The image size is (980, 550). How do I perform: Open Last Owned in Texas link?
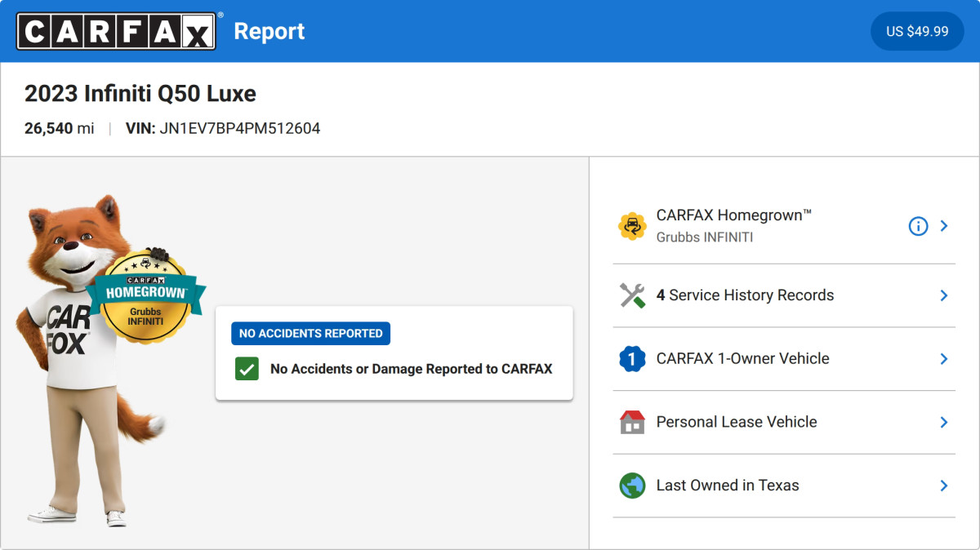pos(728,486)
